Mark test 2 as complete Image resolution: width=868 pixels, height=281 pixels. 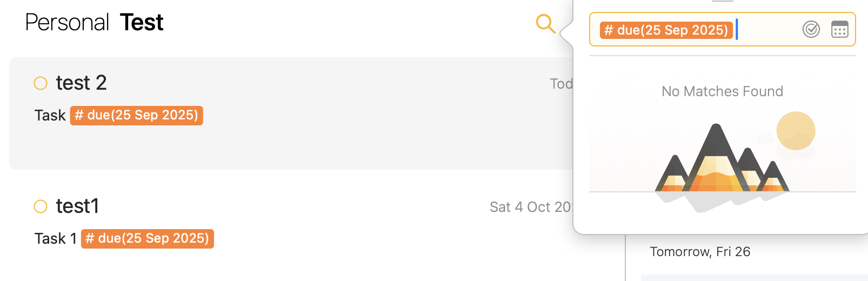pyautogui.click(x=41, y=83)
